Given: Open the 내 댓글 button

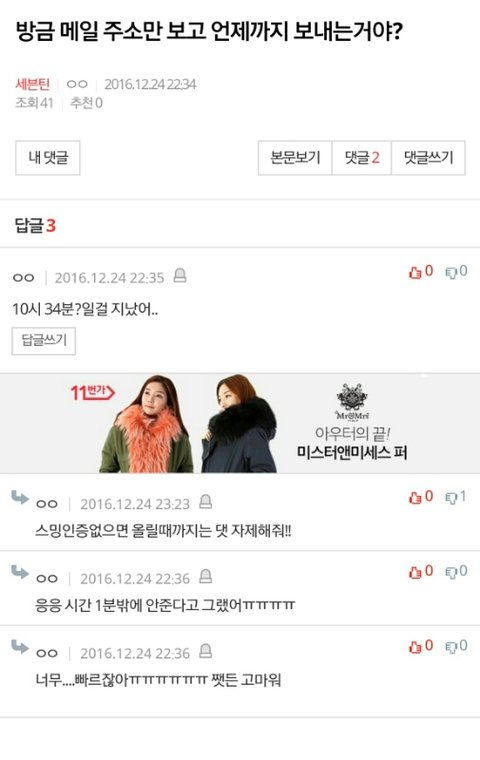Looking at the screenshot, I should 48,158.
